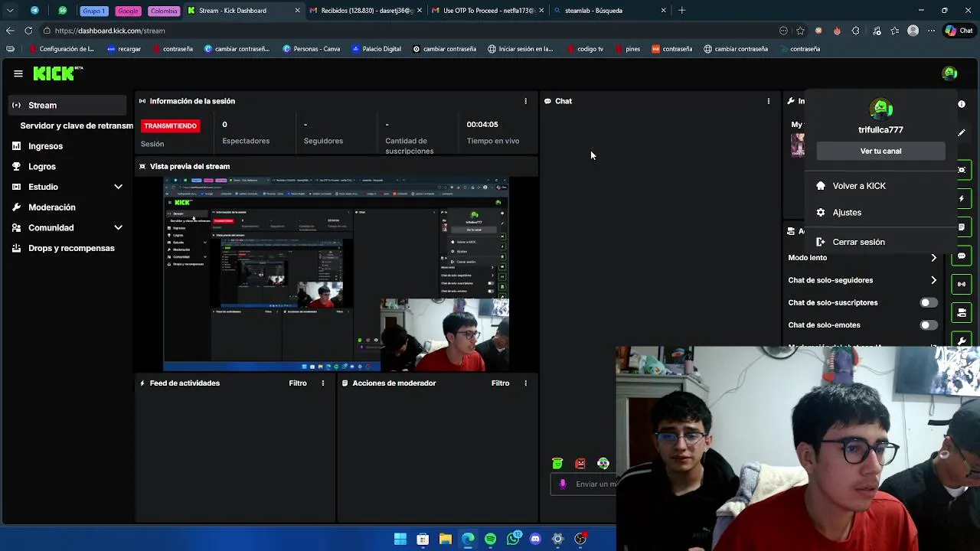Open a new browser tab with plus button
The height and width of the screenshot is (551, 980).
point(681,11)
